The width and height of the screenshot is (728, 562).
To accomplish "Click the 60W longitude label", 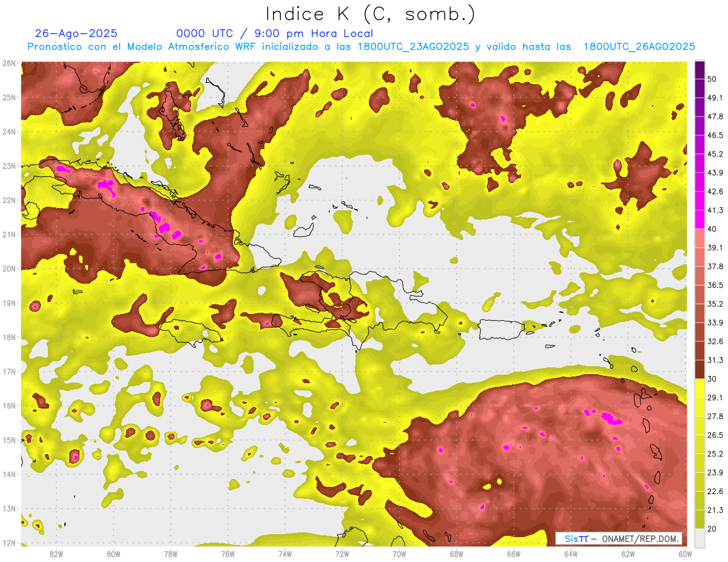I will pyautogui.click(x=684, y=554).
